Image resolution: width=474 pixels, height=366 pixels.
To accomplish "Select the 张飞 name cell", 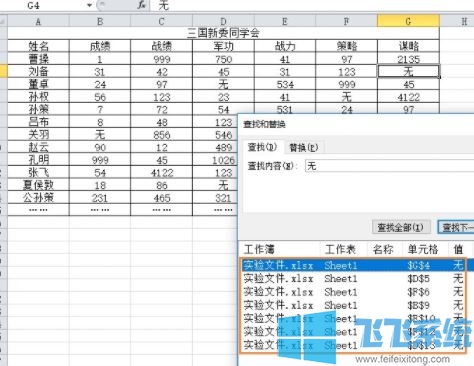I will (x=38, y=173).
